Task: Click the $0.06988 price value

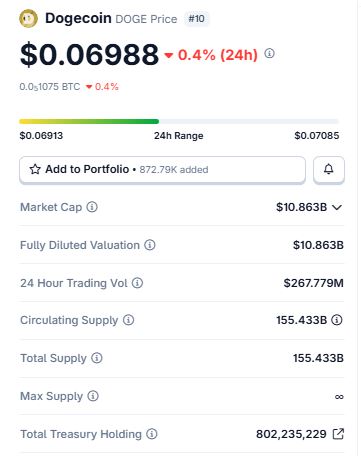Action: pyautogui.click(x=89, y=54)
